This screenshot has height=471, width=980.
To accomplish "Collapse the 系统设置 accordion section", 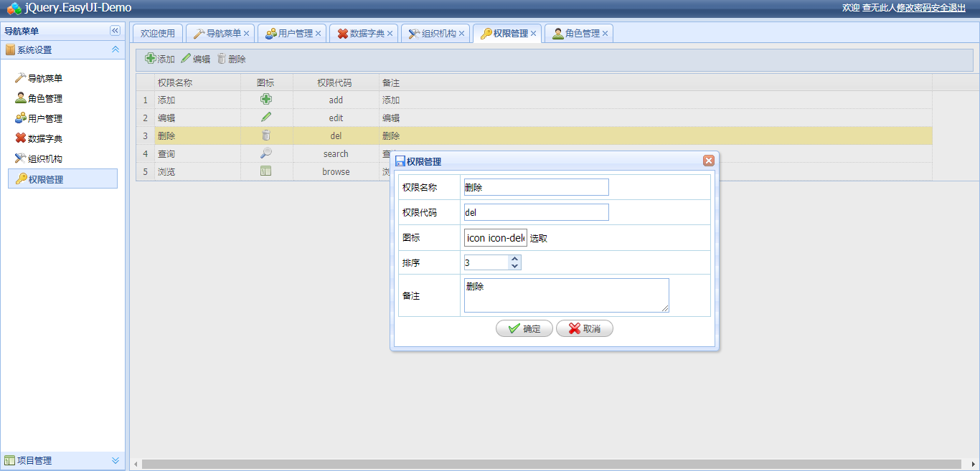I will 115,49.
